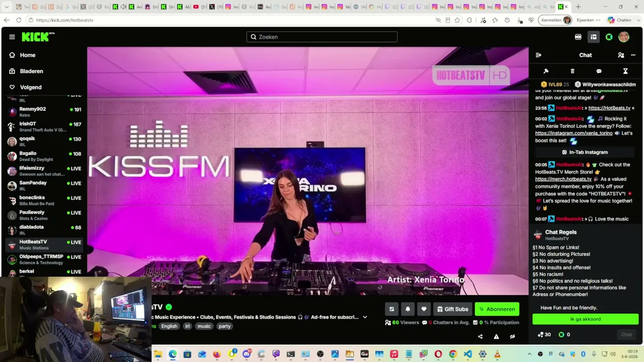Refresh the browser page
644x362 pixels.
tap(19, 20)
